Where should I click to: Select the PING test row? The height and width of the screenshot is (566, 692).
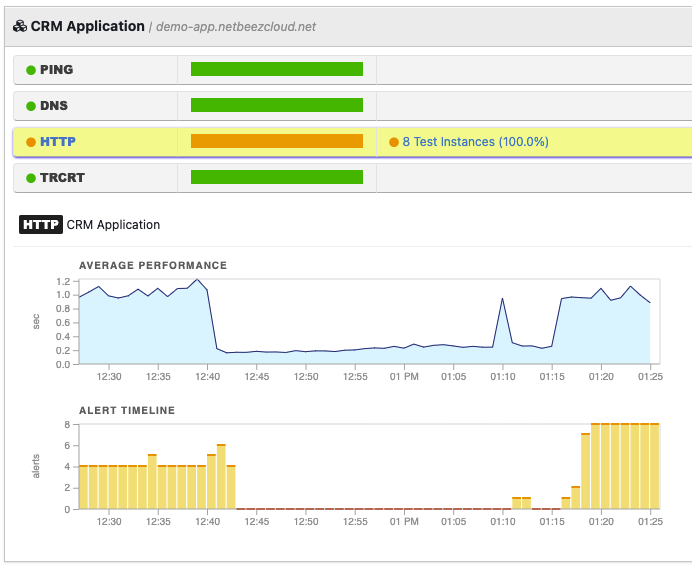coord(353,70)
